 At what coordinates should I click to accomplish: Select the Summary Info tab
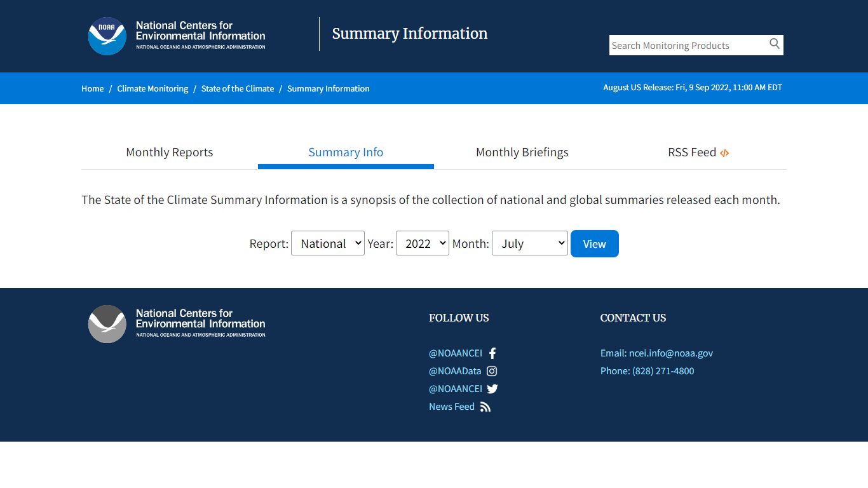[x=346, y=152]
